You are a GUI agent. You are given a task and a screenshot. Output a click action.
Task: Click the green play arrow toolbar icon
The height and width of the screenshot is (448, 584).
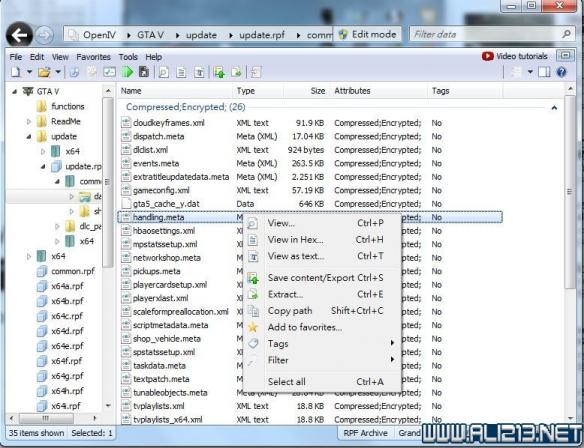pyautogui.click(x=128, y=72)
